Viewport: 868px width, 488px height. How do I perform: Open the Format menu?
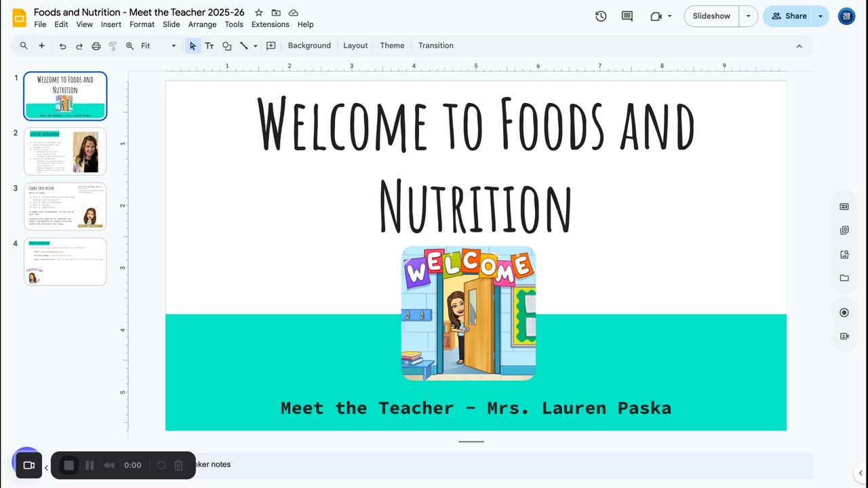click(142, 24)
